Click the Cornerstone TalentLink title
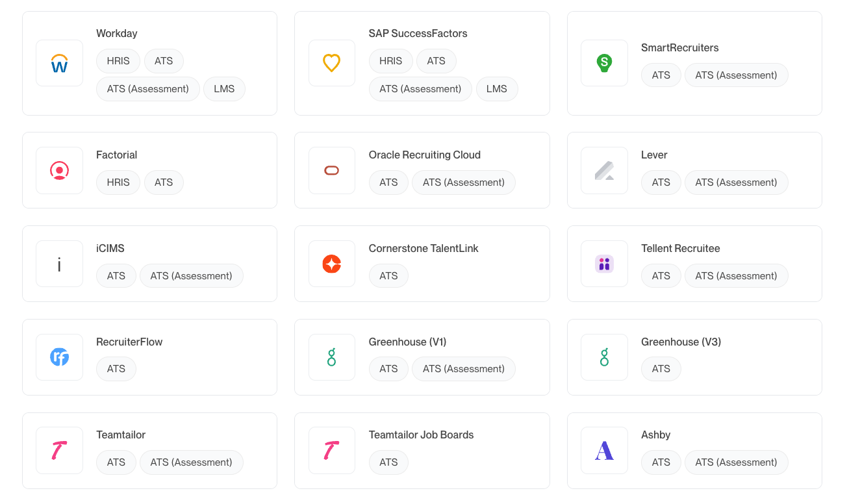Viewport: 847px width, 504px height. 423,249
